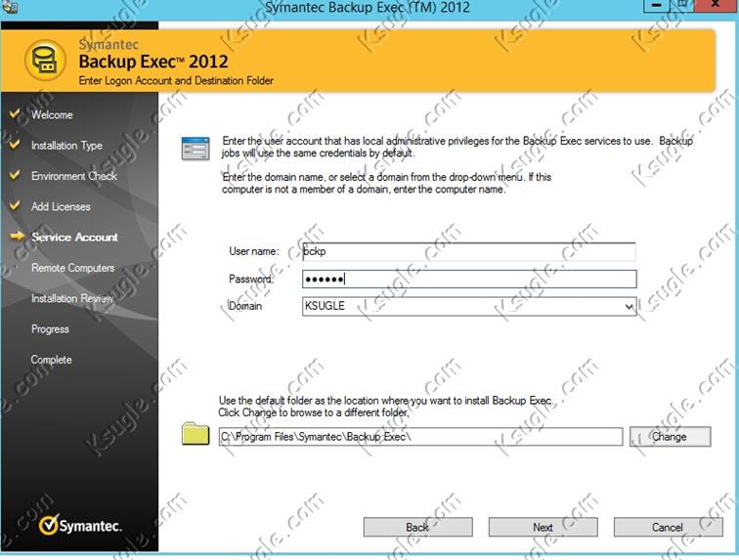Screen dimensions: 739x560
Task: Select the Installation Review step
Action: pyautogui.click(x=72, y=298)
